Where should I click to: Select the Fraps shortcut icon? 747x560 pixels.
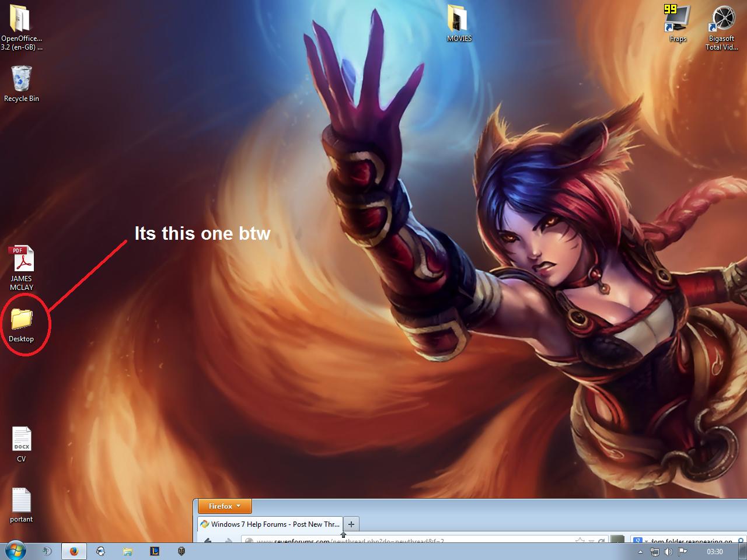point(678,23)
